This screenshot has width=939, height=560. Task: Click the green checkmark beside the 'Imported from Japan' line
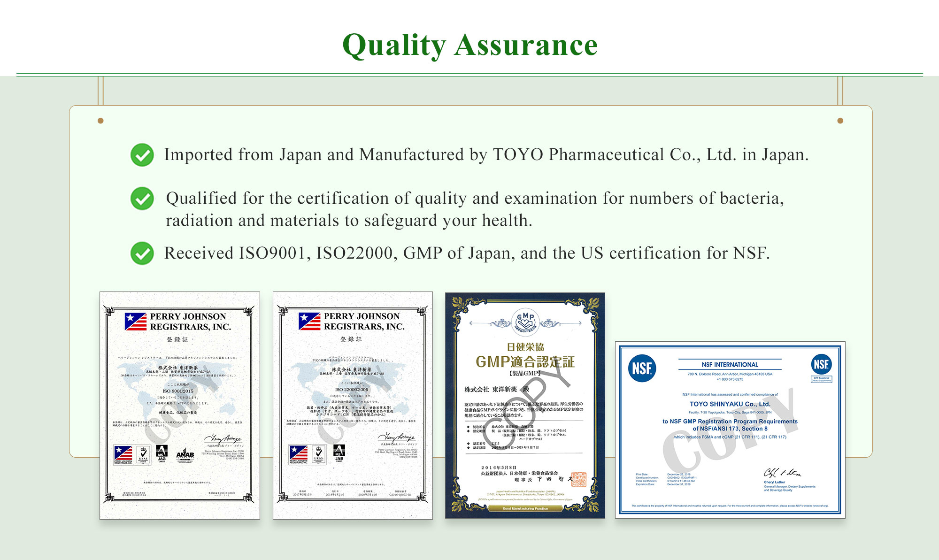click(x=142, y=155)
